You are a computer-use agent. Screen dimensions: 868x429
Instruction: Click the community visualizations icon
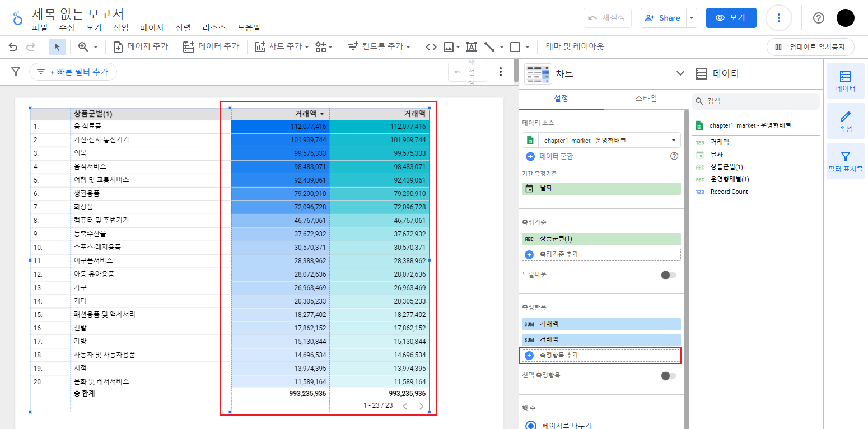[320, 47]
